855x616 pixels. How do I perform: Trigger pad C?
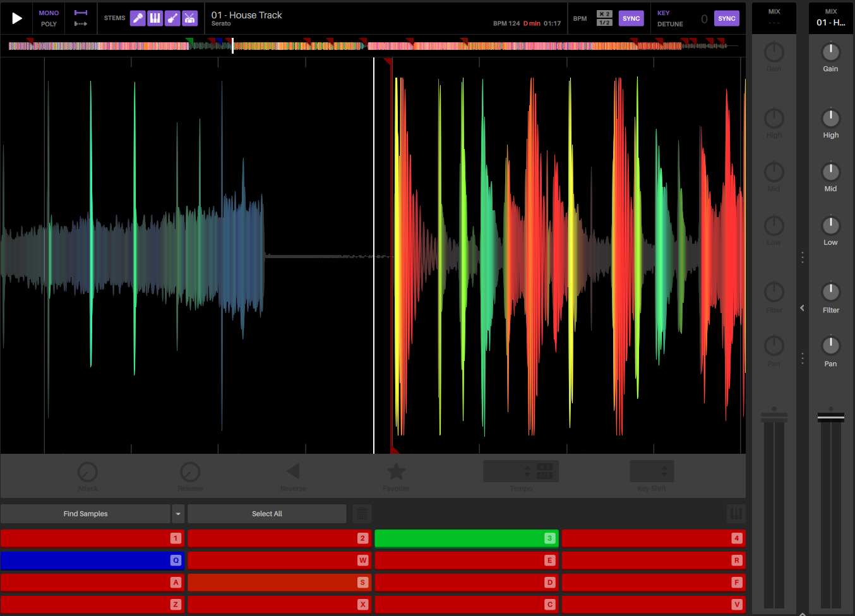click(466, 605)
